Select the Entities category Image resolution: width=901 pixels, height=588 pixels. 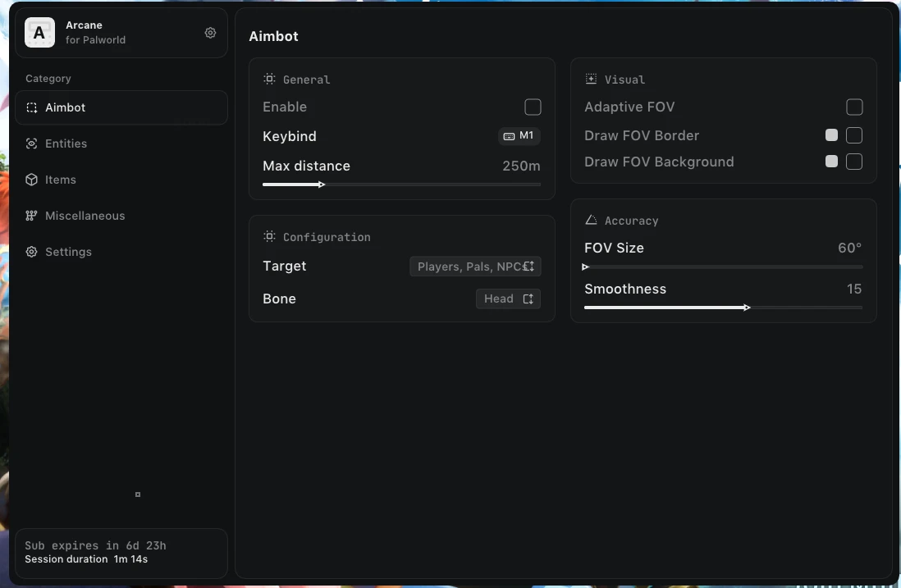[121, 144]
